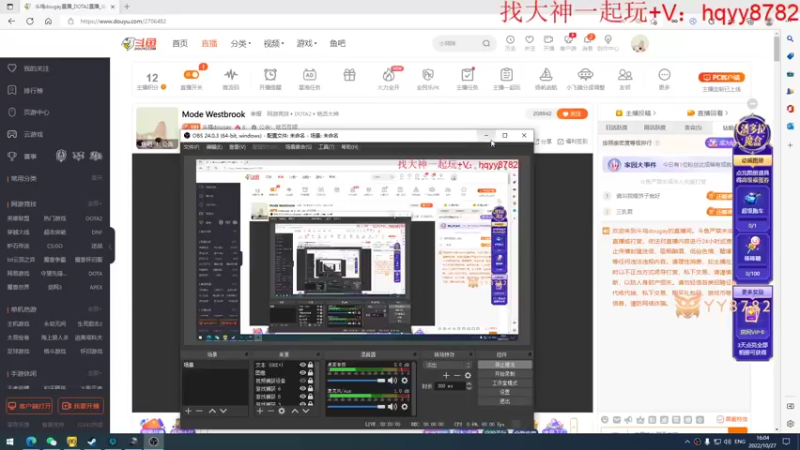Open the two-people friends icon
This screenshot has height=450, width=800.
coord(624,75)
